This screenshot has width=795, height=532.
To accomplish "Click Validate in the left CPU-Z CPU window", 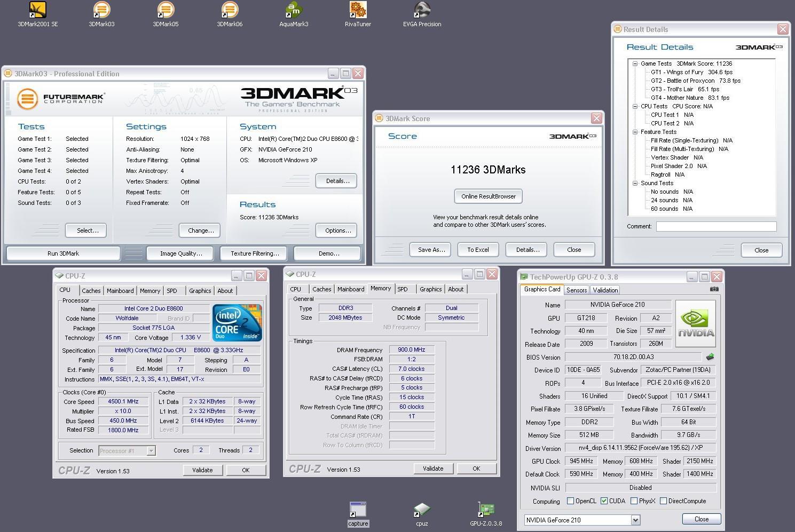I will coord(202,470).
